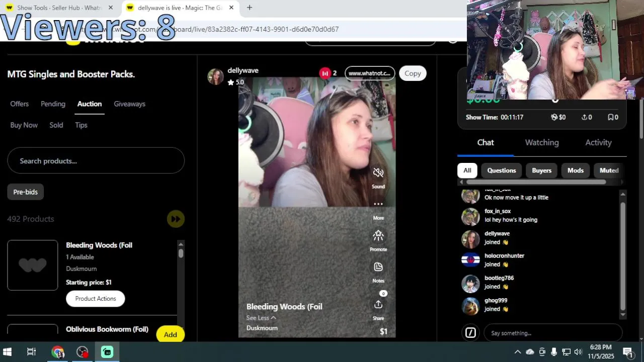The width and height of the screenshot is (644, 362).
Task: Click the red live viewers count icon
Action: coord(325,73)
